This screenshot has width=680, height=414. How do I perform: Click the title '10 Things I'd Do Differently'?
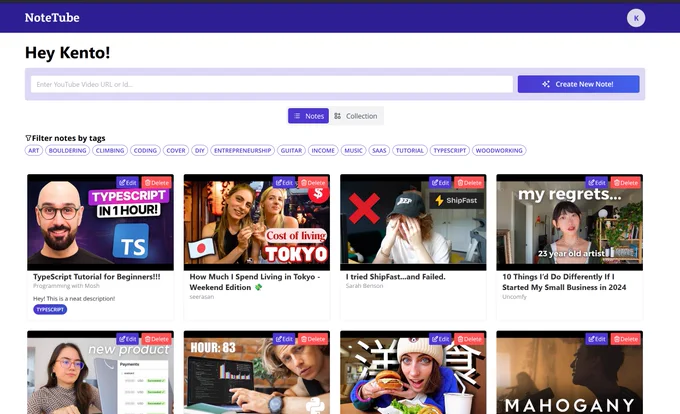564,282
